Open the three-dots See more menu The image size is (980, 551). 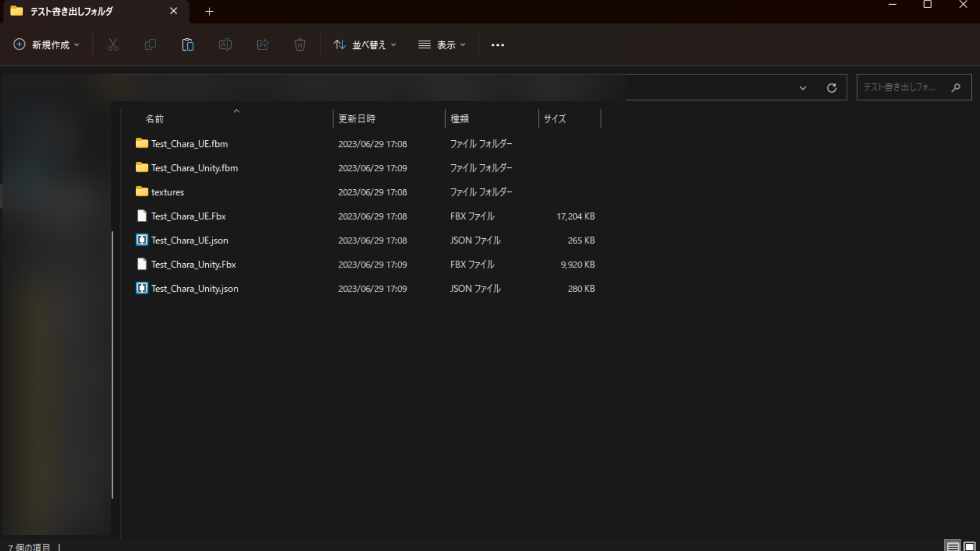497,45
